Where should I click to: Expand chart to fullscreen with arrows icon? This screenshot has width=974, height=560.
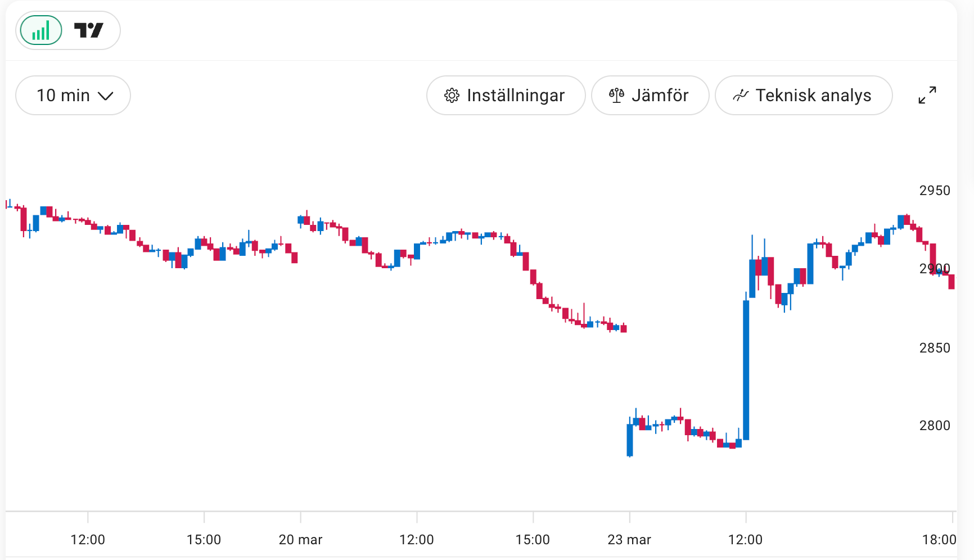(x=927, y=95)
